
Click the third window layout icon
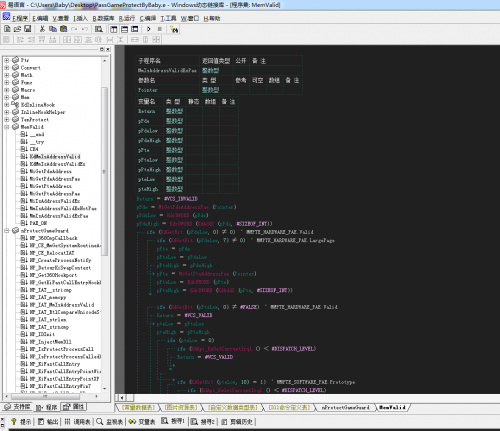pos(135,29)
